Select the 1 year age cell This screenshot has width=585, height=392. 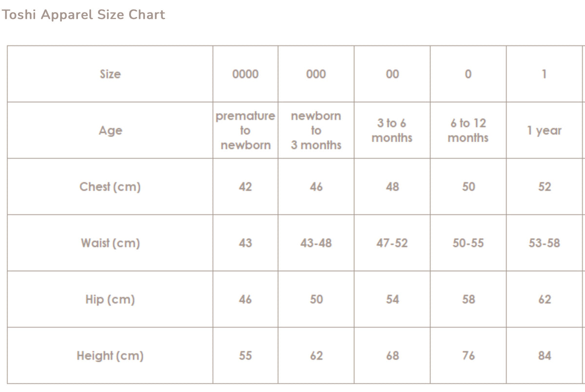click(544, 131)
